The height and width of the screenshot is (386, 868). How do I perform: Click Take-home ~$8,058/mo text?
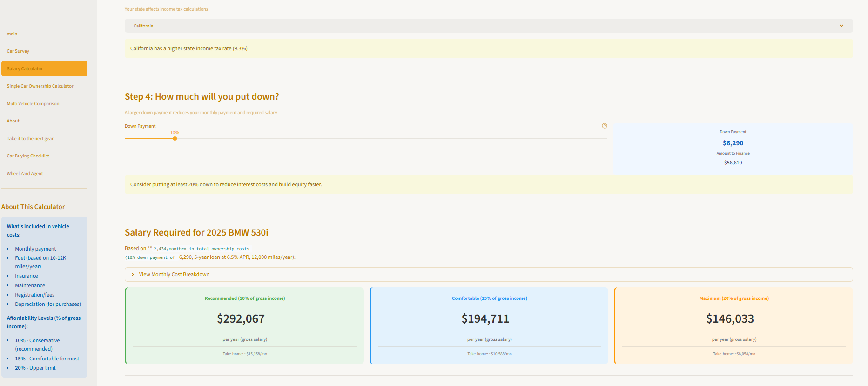(x=734, y=354)
